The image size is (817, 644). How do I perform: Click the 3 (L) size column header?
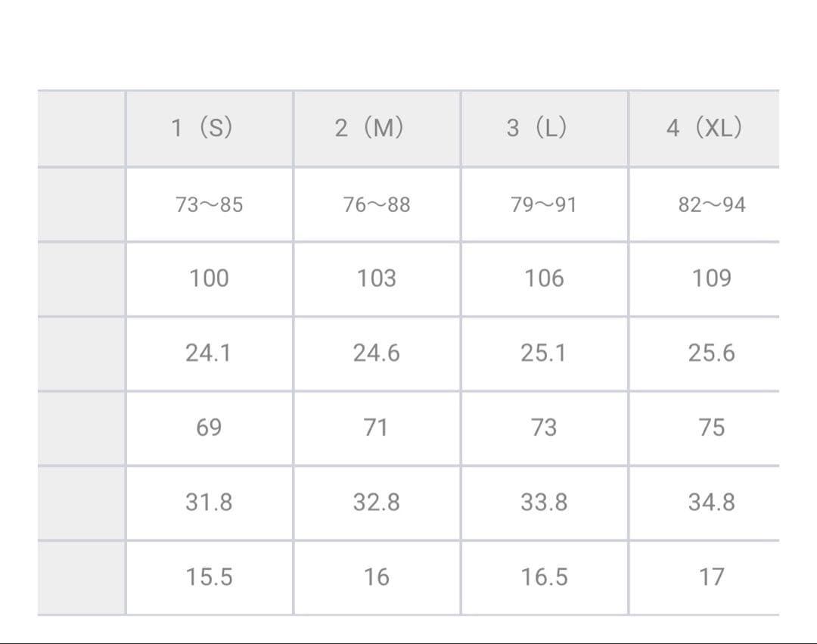[537, 128]
